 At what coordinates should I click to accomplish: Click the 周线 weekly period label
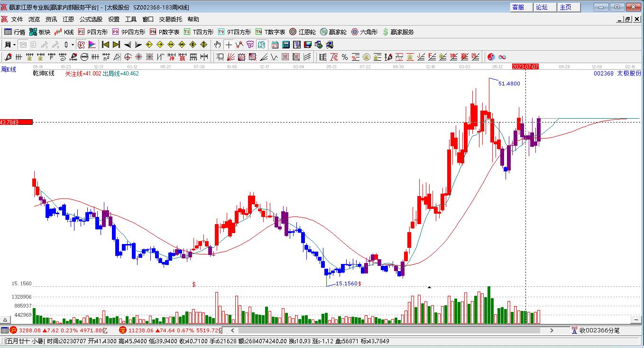[8, 69]
